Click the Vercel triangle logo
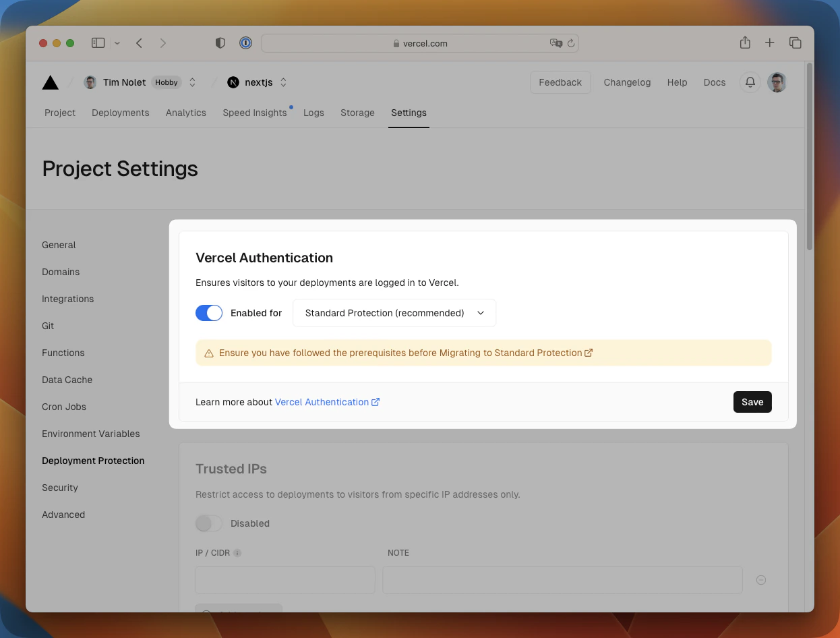The image size is (840, 638). (x=50, y=82)
